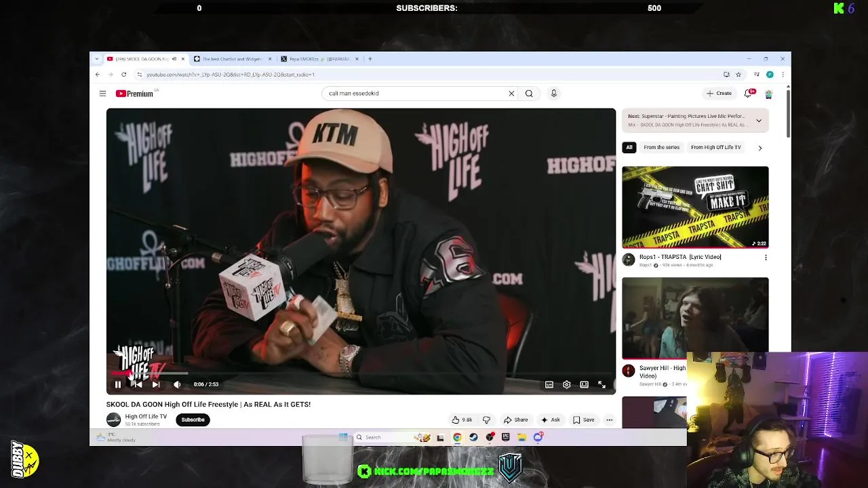Open Sawyer Hill video thumbnail
This screenshot has height=488, width=868.
click(x=695, y=317)
